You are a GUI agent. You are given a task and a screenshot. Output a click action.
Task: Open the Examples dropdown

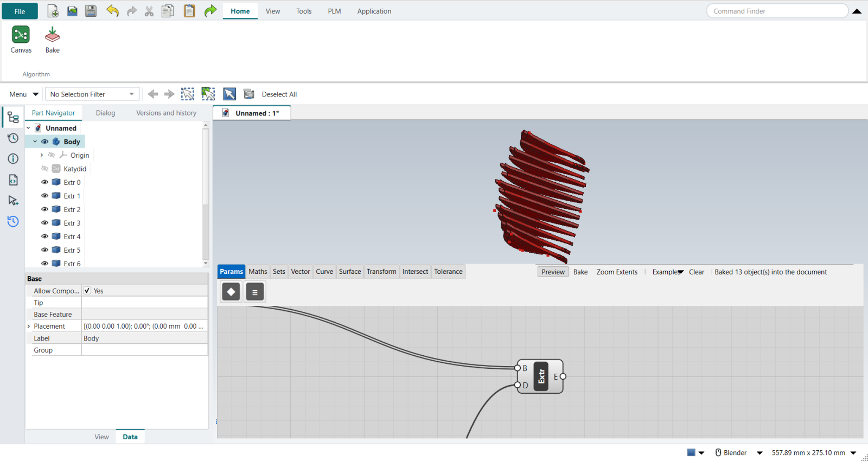click(x=668, y=272)
